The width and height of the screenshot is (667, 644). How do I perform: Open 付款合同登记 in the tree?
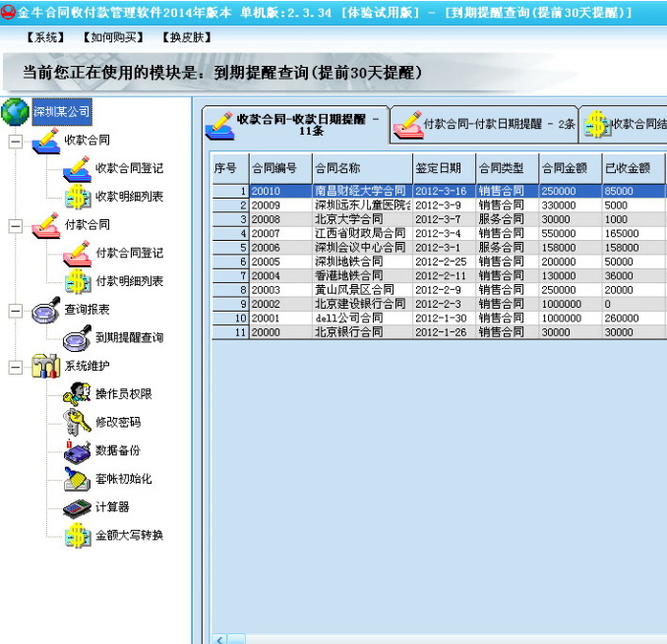coord(129,254)
